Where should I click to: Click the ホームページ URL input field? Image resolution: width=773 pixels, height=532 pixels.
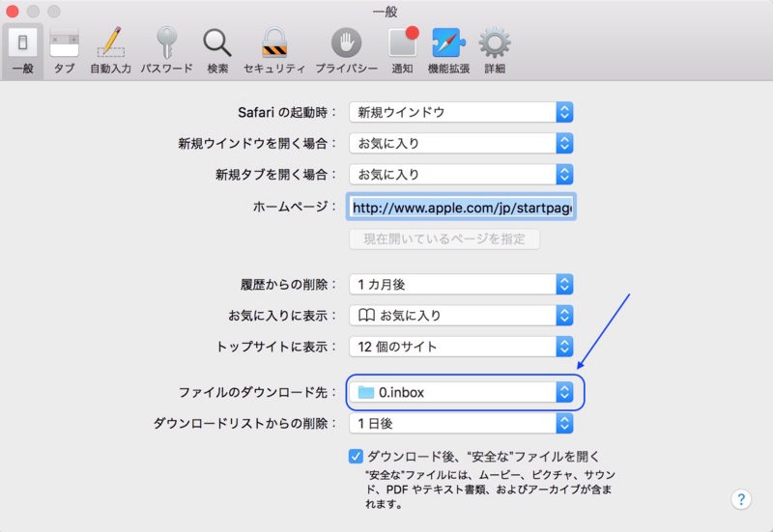(461, 207)
